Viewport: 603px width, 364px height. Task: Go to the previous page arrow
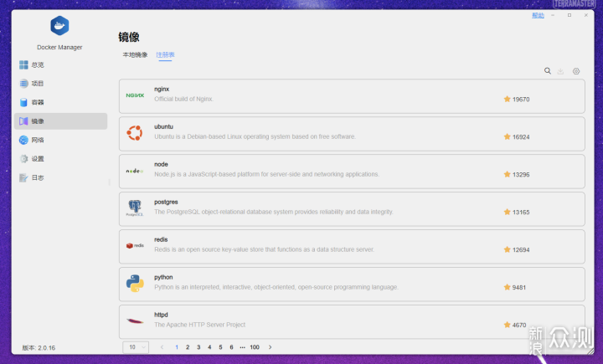(162, 347)
